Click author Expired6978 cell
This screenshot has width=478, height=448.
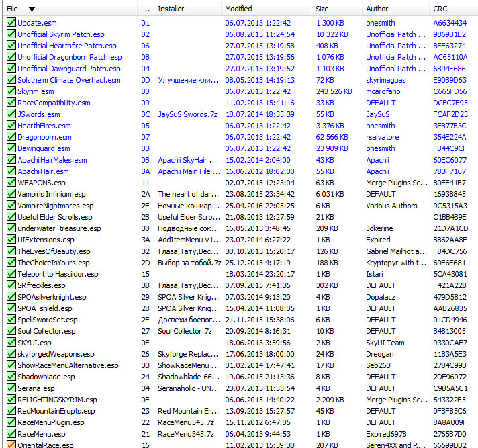point(386,434)
